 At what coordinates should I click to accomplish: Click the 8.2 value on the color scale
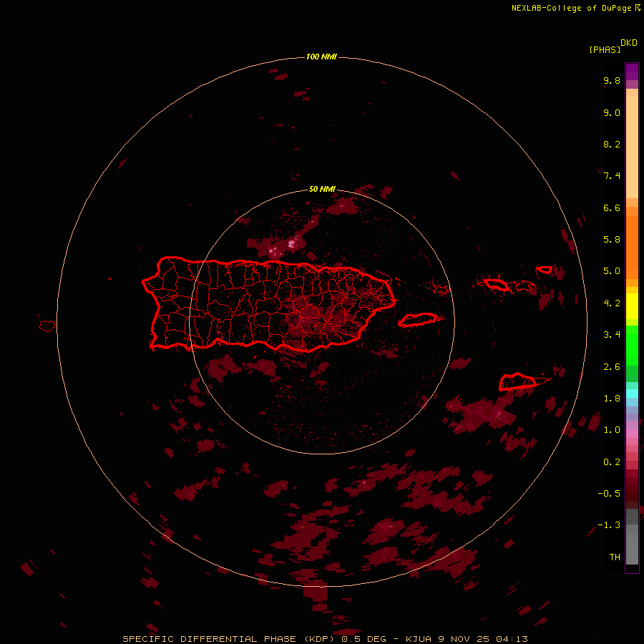click(x=612, y=144)
